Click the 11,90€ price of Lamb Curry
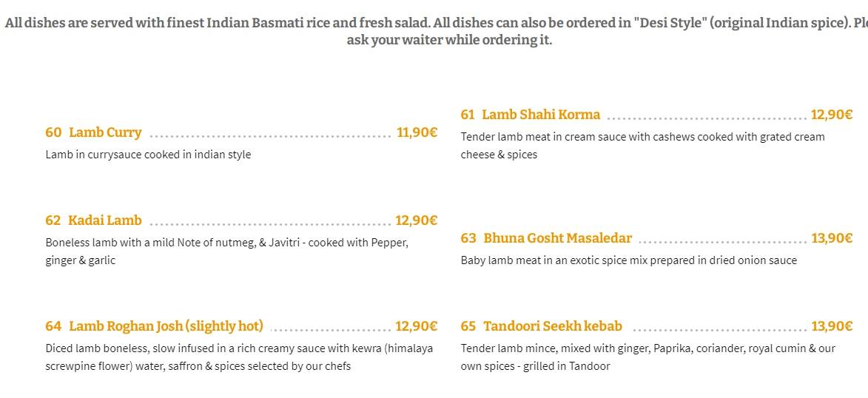868x398 pixels. pos(417,133)
